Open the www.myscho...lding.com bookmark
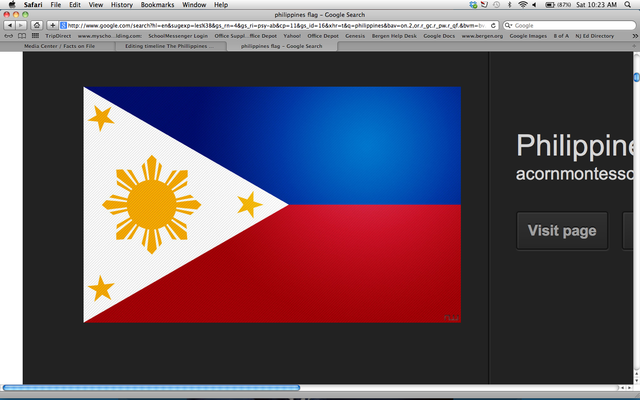Viewport: 640px width, 400px height. pyautogui.click(x=110, y=36)
